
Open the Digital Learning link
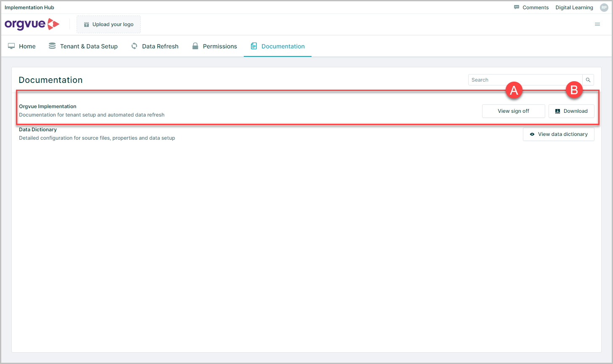574,8
